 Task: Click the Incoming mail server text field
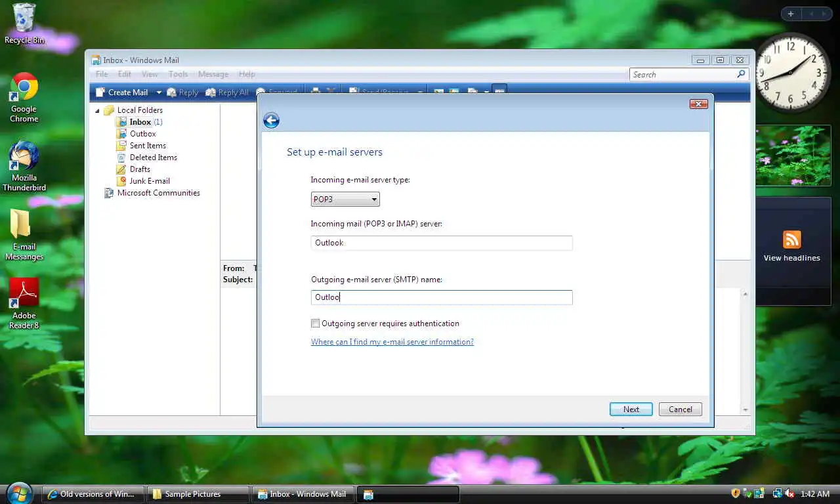pyautogui.click(x=442, y=243)
